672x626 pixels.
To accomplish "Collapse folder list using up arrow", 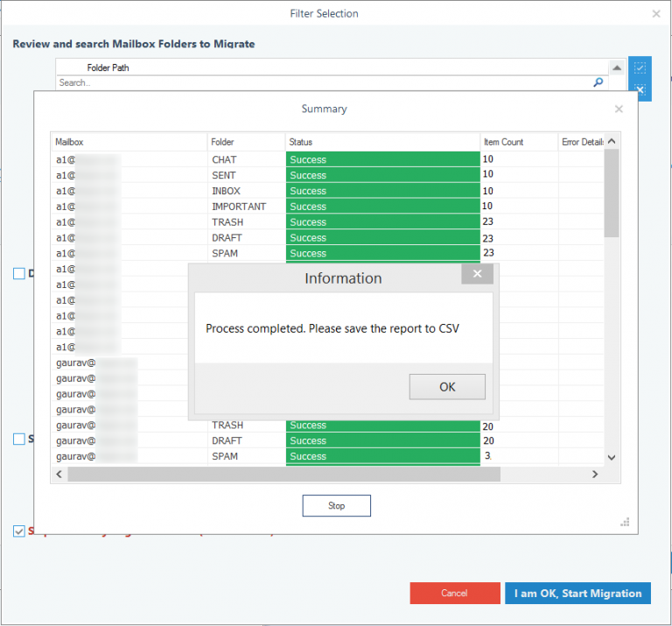I will click(x=617, y=67).
